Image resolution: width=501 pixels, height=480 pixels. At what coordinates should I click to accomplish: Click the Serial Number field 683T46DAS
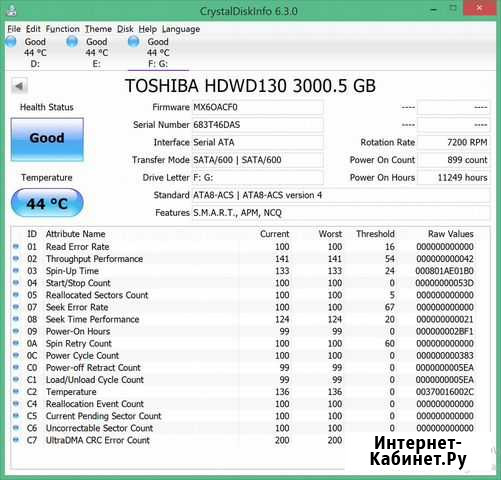257,125
